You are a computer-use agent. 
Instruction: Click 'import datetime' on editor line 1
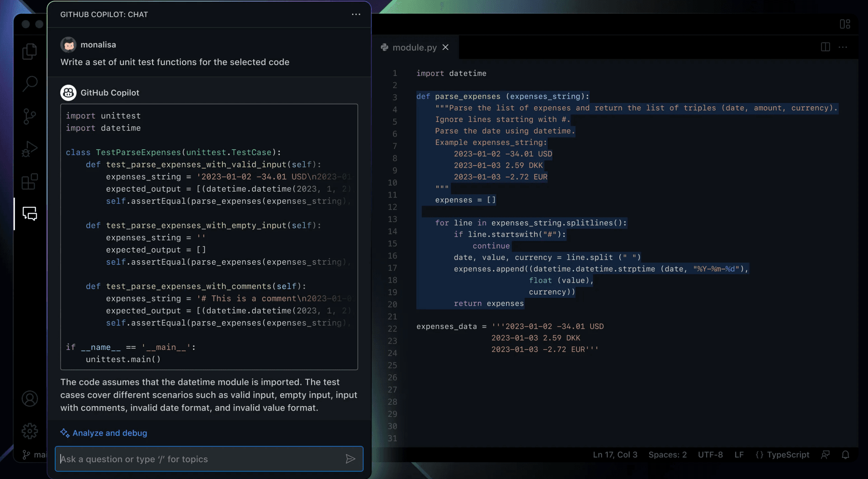(451, 73)
